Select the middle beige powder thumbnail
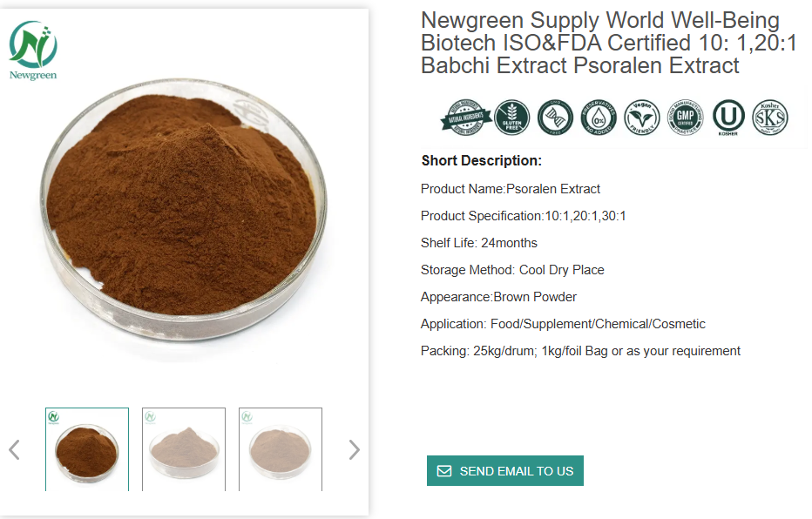The image size is (812, 519). (184, 449)
